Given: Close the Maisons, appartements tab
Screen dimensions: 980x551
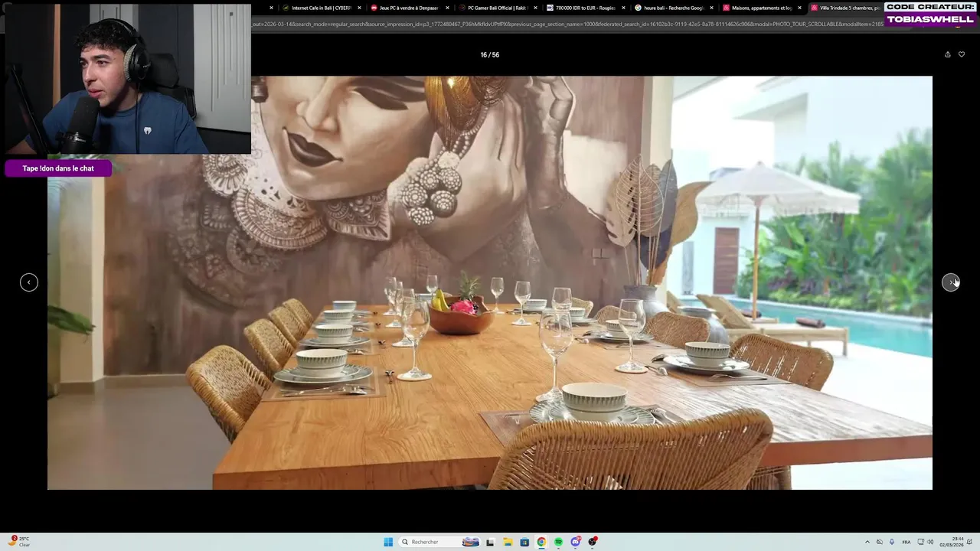Looking at the screenshot, I should pyautogui.click(x=799, y=8).
